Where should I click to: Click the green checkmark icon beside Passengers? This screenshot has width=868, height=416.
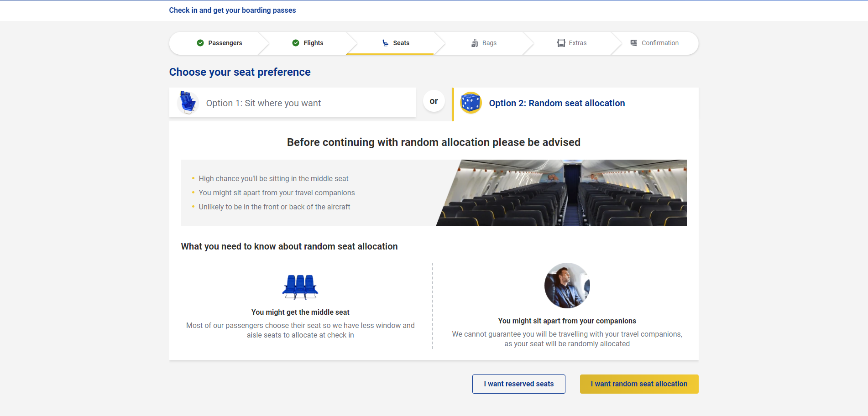[x=200, y=43]
